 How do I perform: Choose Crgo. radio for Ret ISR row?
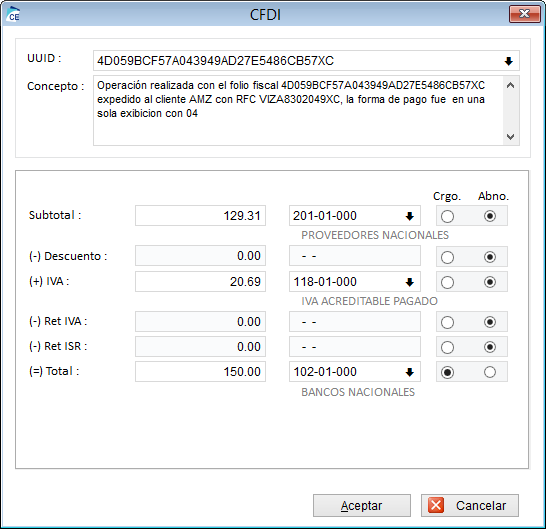coord(447,347)
